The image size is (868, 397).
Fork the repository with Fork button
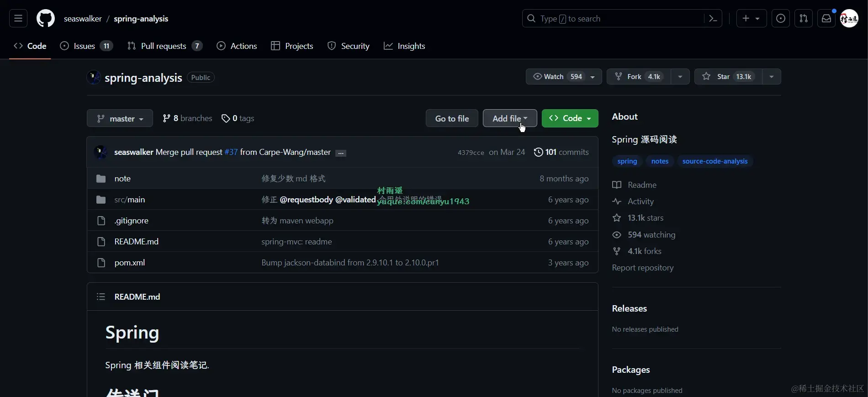639,77
